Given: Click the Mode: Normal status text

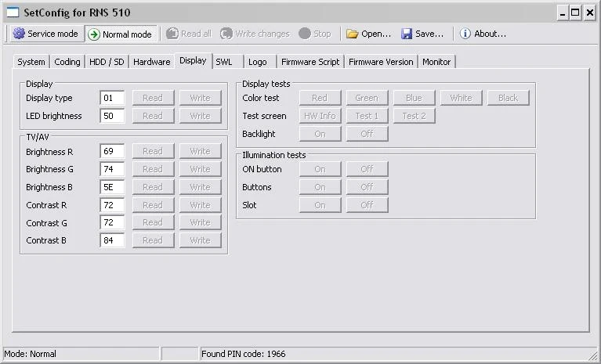Looking at the screenshot, I should (x=31, y=354).
